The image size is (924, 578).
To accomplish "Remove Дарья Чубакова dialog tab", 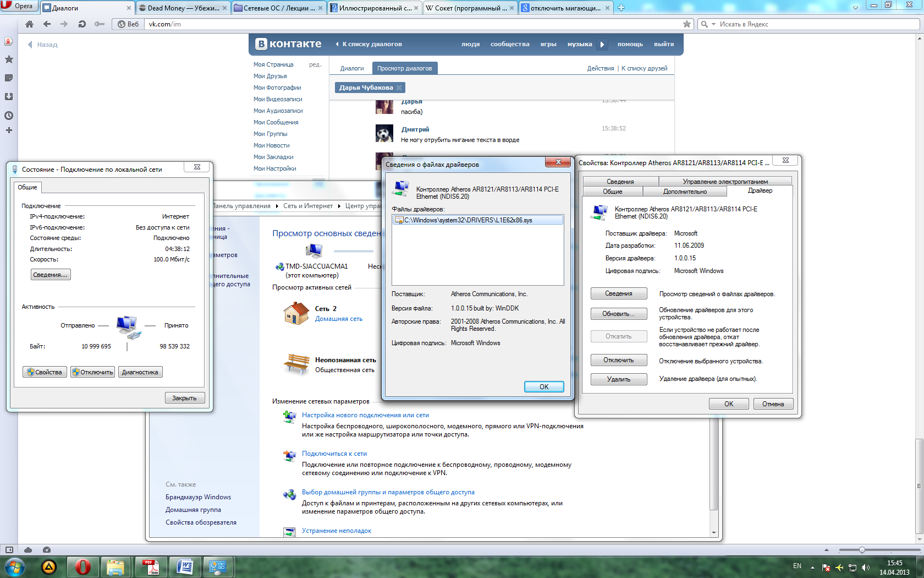I will tap(399, 88).
